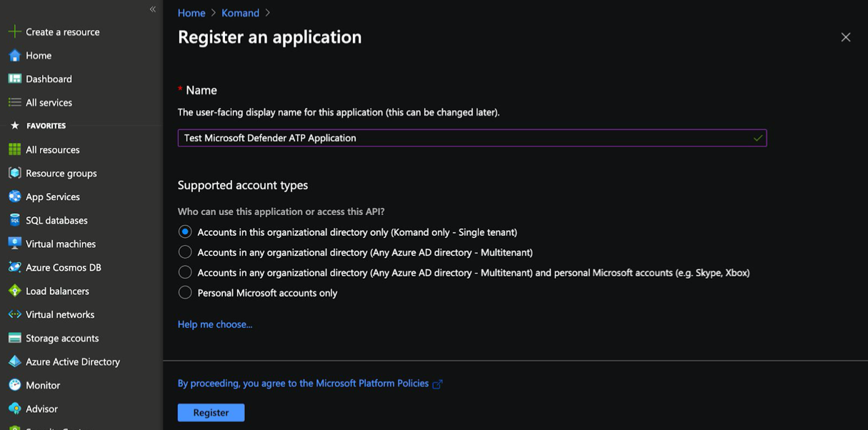Open Load balancers sidebar label
Image resolution: width=868 pixels, height=430 pixels.
coord(57,291)
